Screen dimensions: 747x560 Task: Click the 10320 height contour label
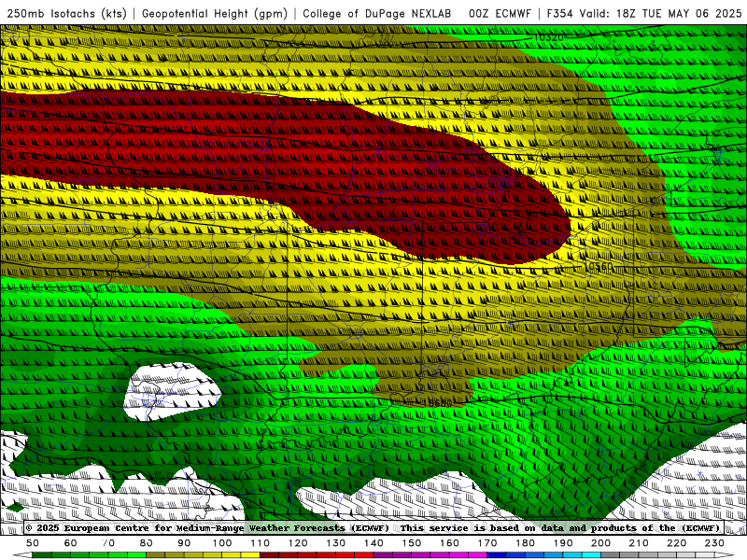[x=549, y=37]
